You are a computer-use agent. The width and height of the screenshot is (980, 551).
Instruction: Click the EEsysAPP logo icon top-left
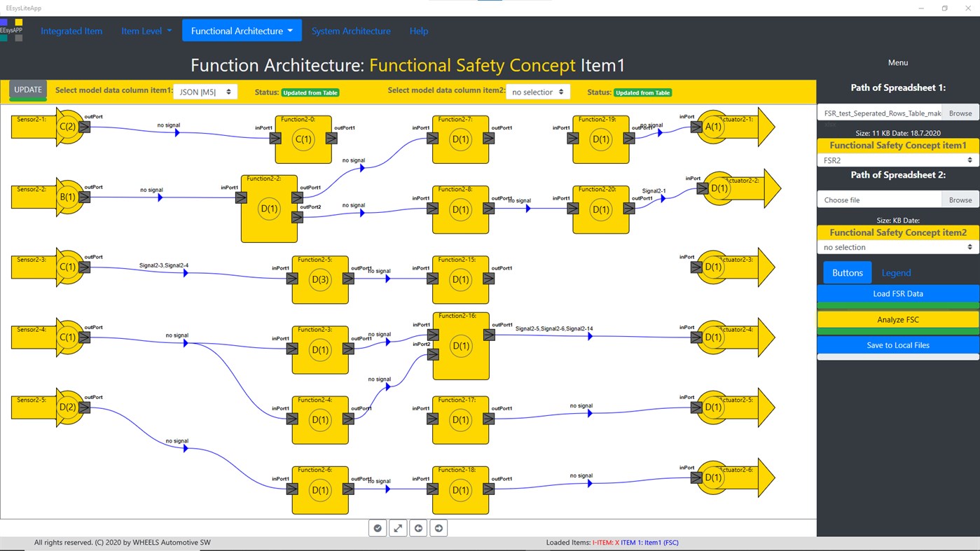[10, 29]
